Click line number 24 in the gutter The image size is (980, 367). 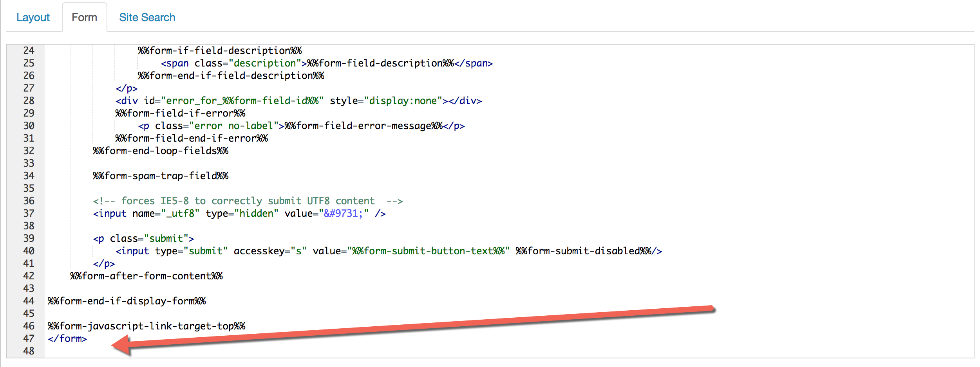(29, 50)
